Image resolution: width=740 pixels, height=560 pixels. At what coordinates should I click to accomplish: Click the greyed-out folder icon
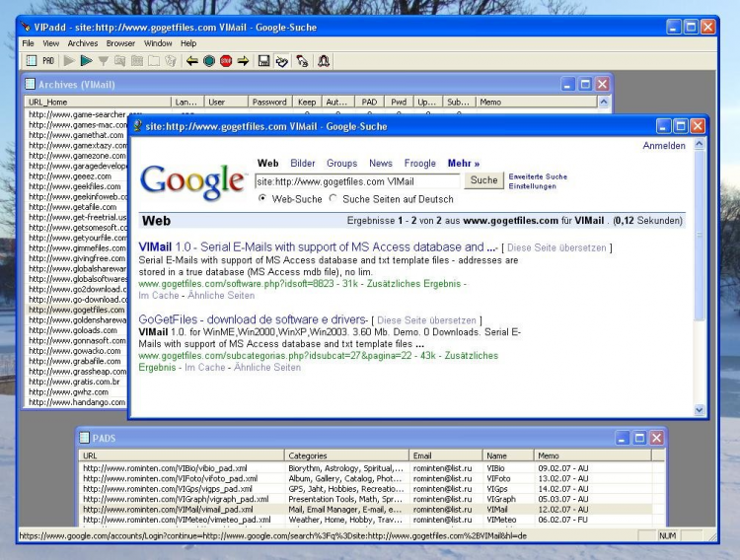click(154, 61)
